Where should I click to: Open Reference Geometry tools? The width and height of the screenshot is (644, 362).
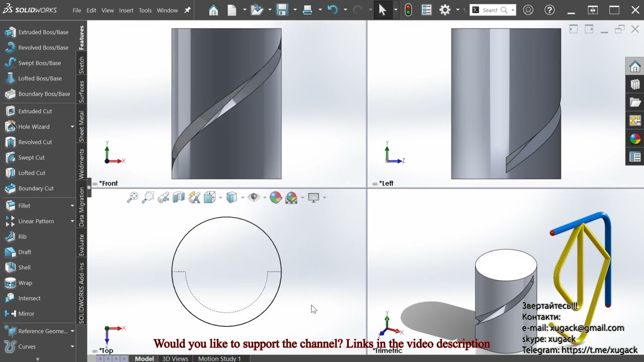[x=36, y=331]
